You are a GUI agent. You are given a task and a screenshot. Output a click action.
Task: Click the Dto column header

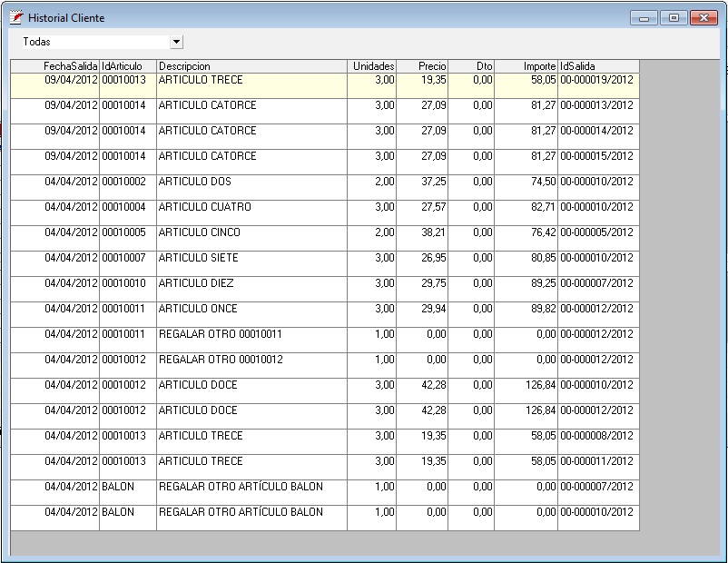coord(471,66)
